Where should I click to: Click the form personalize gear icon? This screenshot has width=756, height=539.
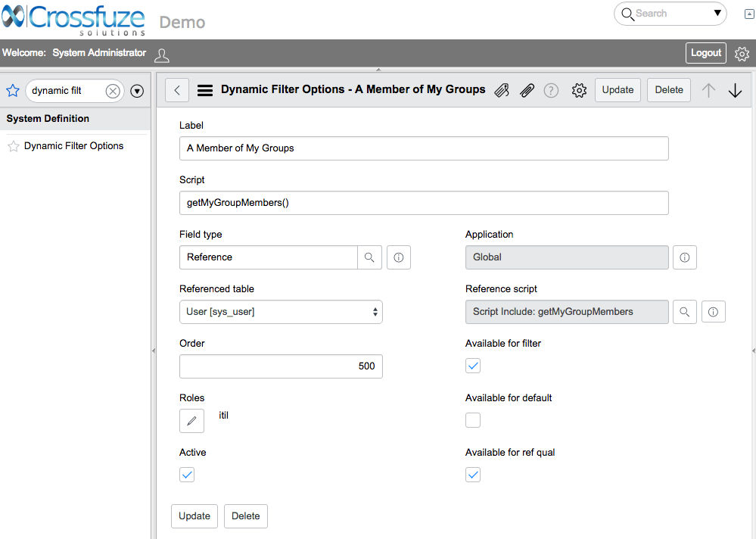[x=579, y=91]
